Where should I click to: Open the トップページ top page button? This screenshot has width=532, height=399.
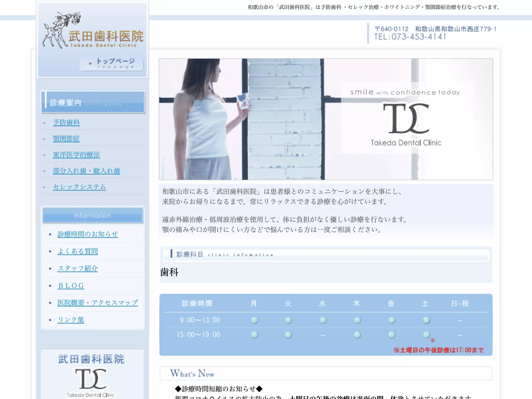click(111, 64)
